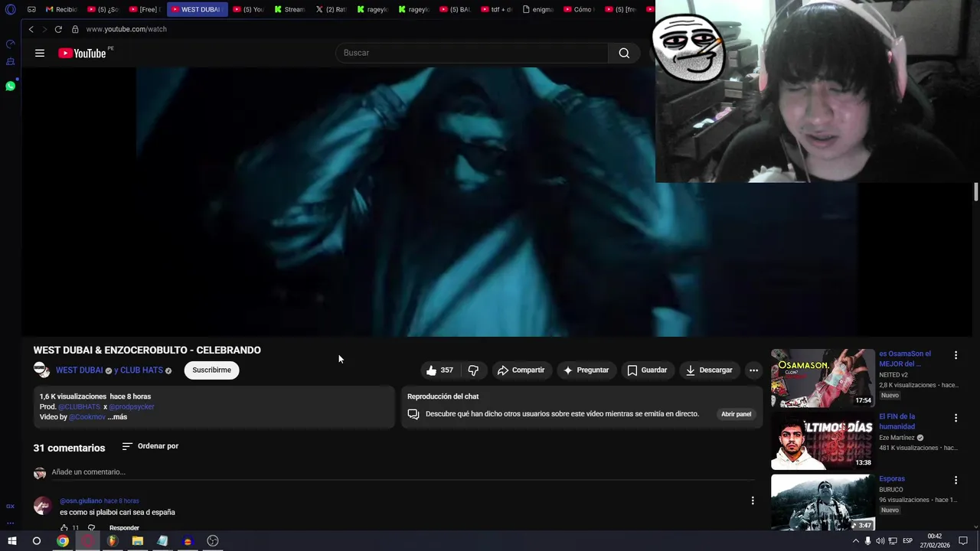The image size is (980, 551).
Task: Open WhatsApp in the Opera sidebar
Action: click(10, 86)
